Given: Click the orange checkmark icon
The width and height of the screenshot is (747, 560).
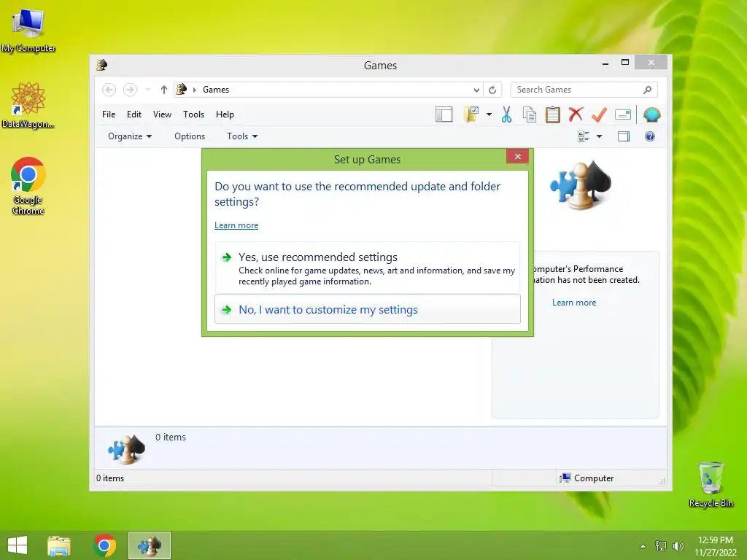Looking at the screenshot, I should (x=600, y=114).
